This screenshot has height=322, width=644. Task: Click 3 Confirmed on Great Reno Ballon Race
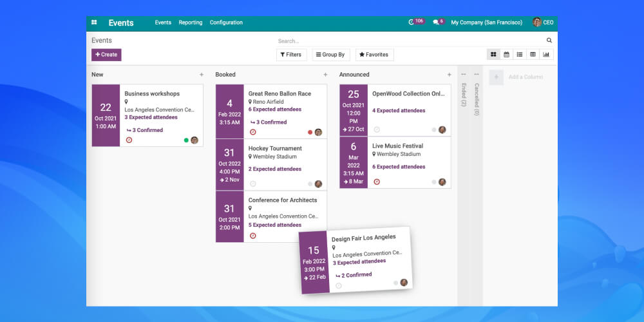[269, 122]
